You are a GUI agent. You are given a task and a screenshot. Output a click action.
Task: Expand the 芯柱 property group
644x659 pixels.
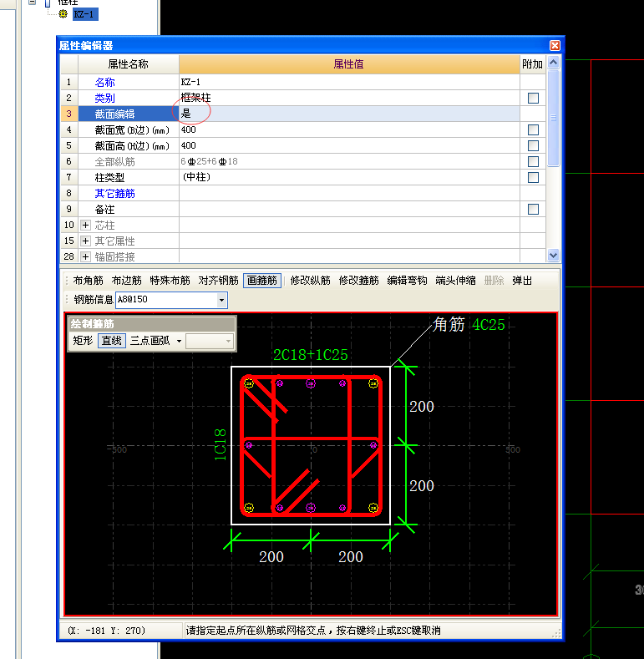pyautogui.click(x=85, y=226)
